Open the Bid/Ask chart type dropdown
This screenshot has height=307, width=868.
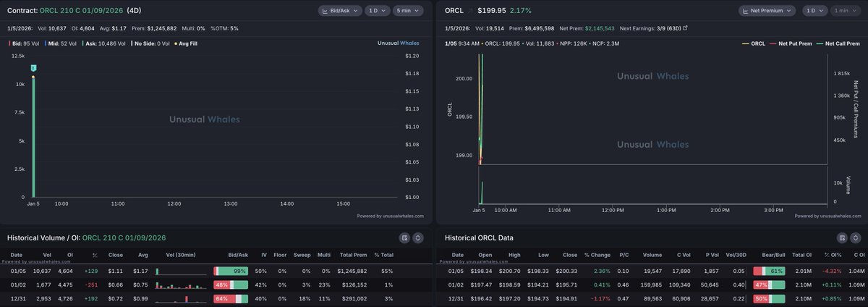(339, 11)
